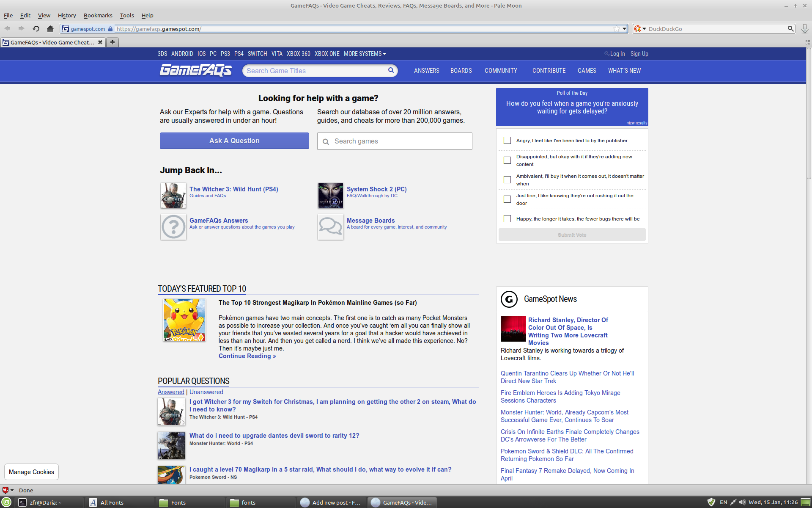Open the Witcher 3 Wild Hunt thumbnail in Jump Back In
This screenshot has height=508, width=812.
[x=173, y=196]
